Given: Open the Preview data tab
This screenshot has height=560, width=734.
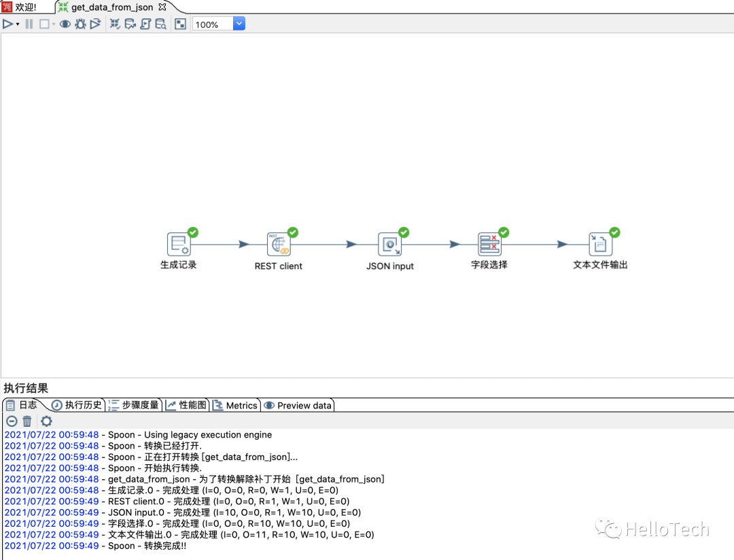Looking at the screenshot, I should pyautogui.click(x=298, y=406).
